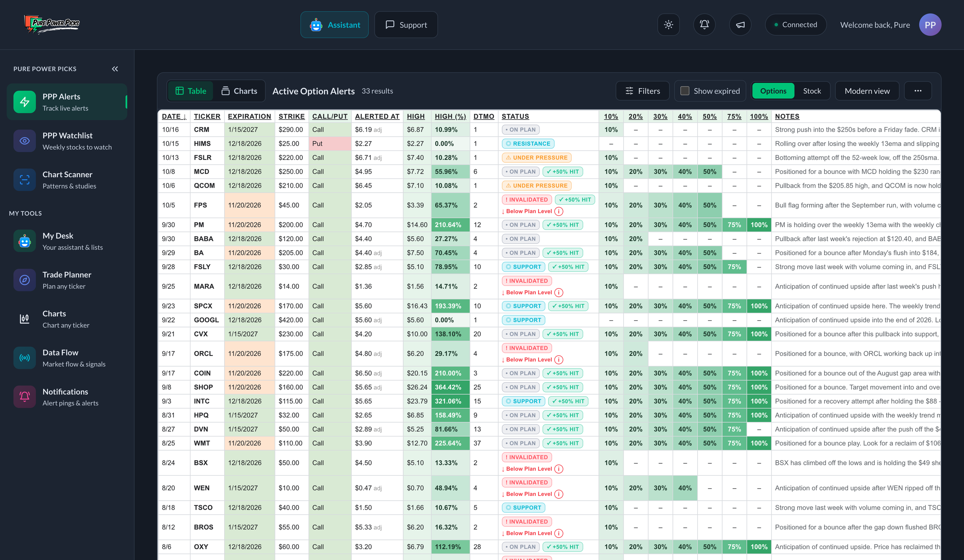Image resolution: width=964 pixels, height=560 pixels.
Task: Click the Connected status pill
Action: [796, 25]
